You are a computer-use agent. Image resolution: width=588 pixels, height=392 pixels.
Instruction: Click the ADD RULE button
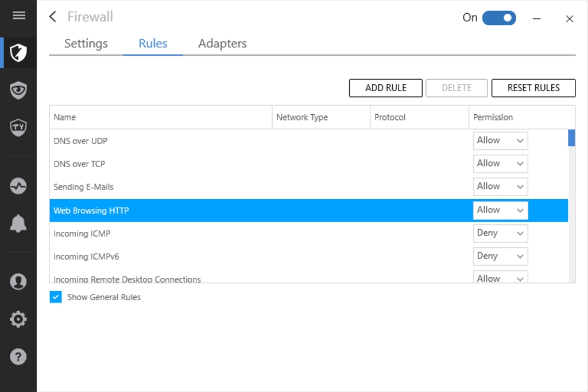tap(385, 88)
